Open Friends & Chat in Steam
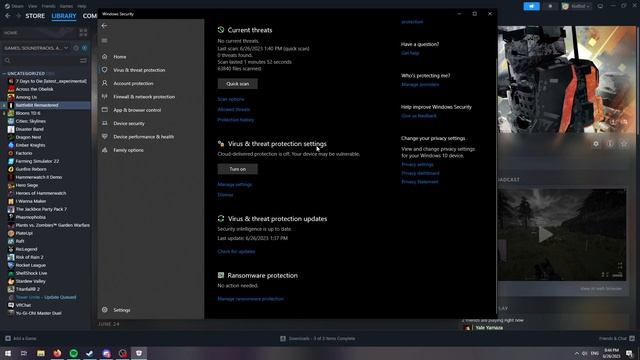Screen dimensions: 640x360 616,338
